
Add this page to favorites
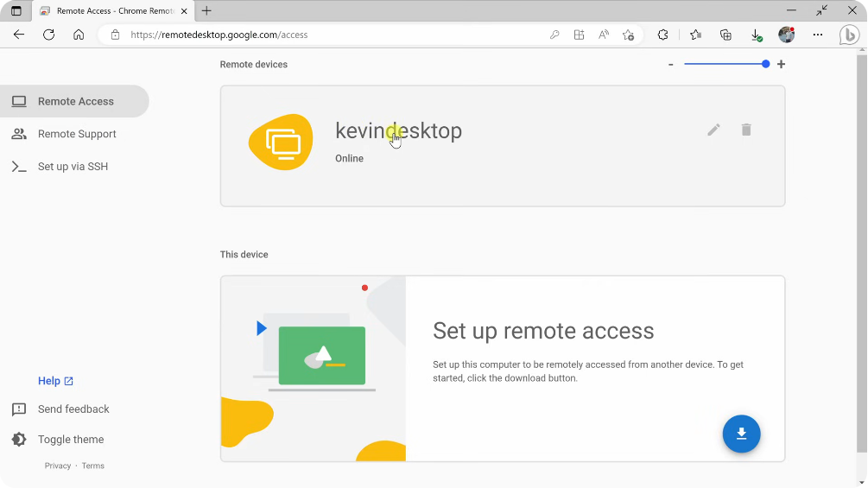pos(628,35)
